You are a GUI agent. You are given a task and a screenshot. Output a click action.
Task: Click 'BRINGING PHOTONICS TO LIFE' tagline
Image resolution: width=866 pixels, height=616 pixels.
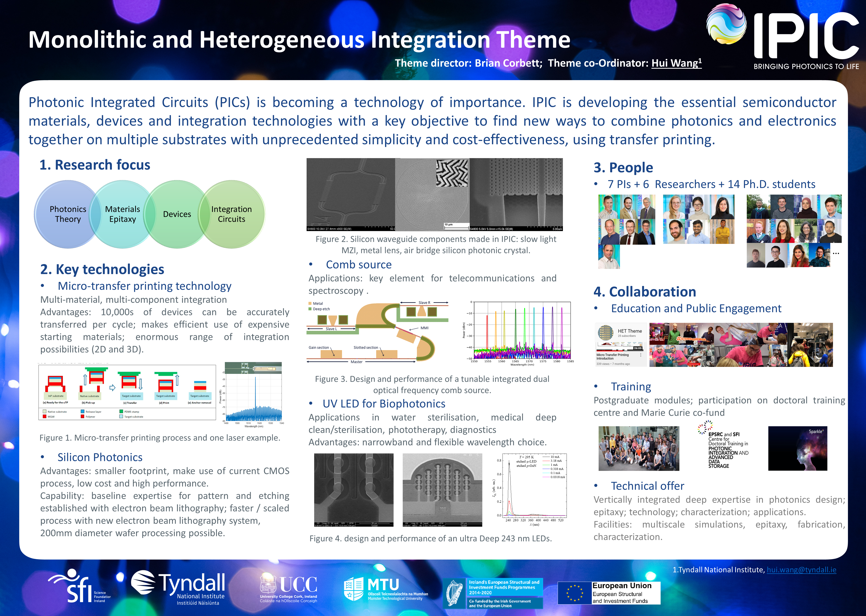coord(806,66)
